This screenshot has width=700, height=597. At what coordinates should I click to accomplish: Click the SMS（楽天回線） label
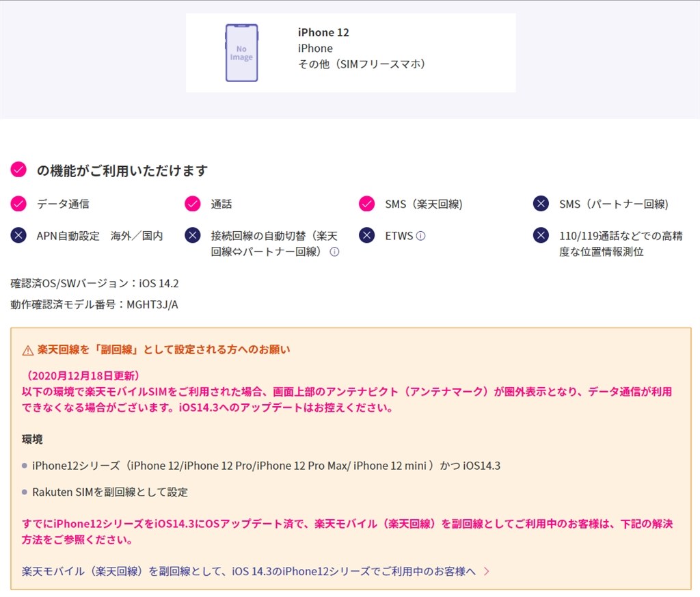(424, 204)
